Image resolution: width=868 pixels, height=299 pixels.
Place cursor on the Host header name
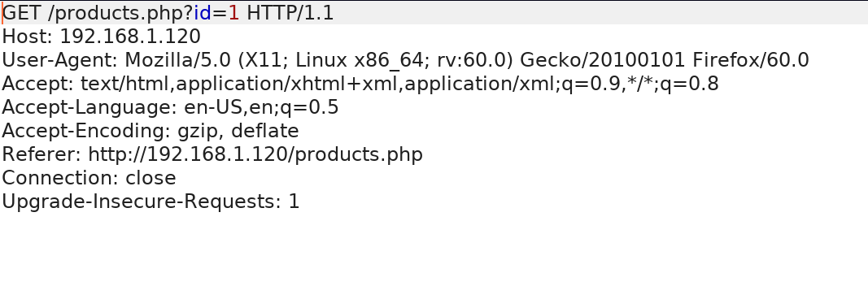(x=25, y=37)
